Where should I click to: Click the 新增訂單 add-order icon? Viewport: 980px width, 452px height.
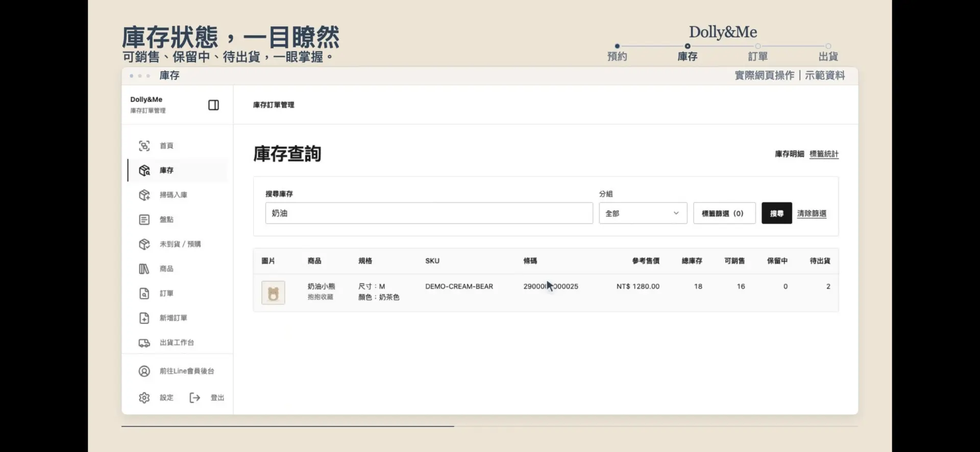144,318
